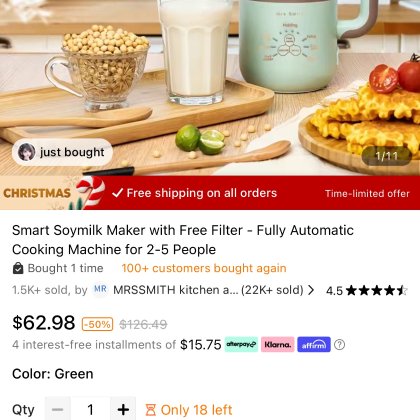Screen dimensions: 420x420
Task: Click the Affirm payment badge
Action: pos(314,344)
